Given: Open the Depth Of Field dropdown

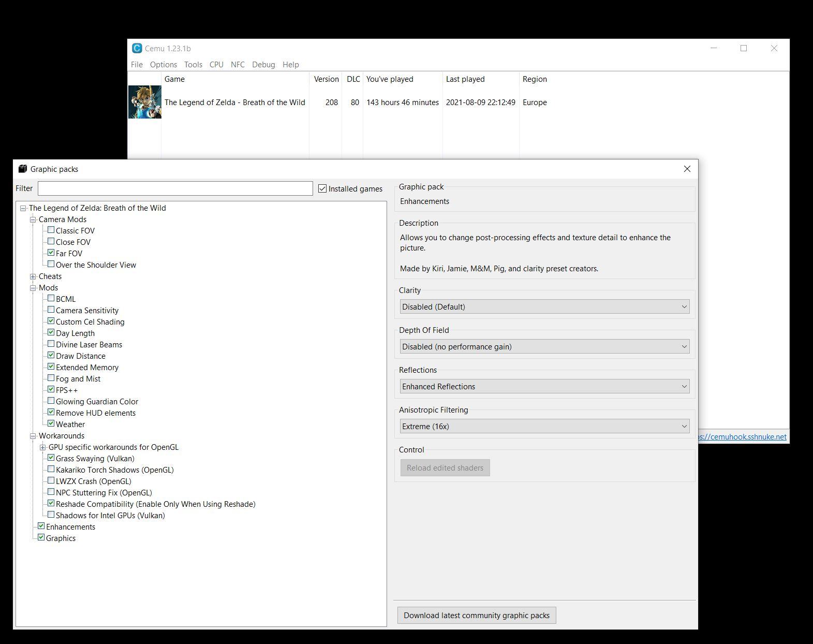Looking at the screenshot, I should pyautogui.click(x=544, y=346).
